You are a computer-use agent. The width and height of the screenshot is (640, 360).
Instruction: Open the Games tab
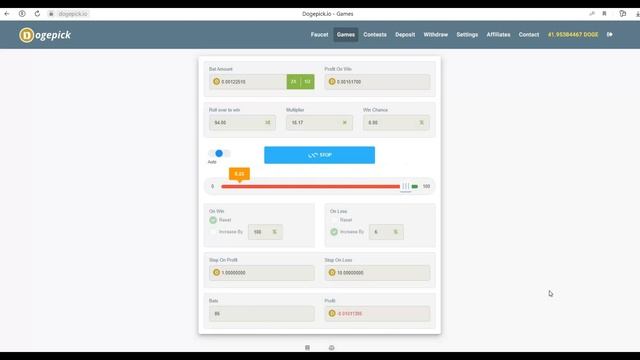click(x=346, y=35)
